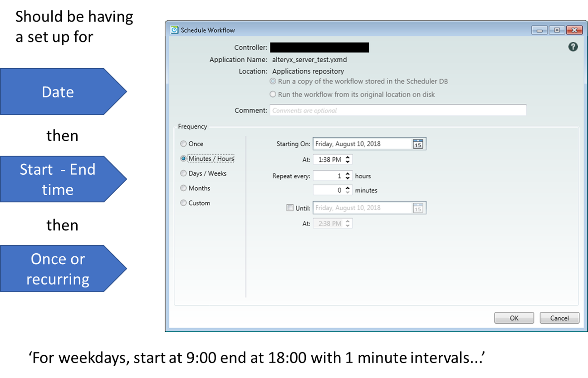Choose the Months schedule option
Image resolution: width=588 pixels, height=378 pixels.
[183, 188]
